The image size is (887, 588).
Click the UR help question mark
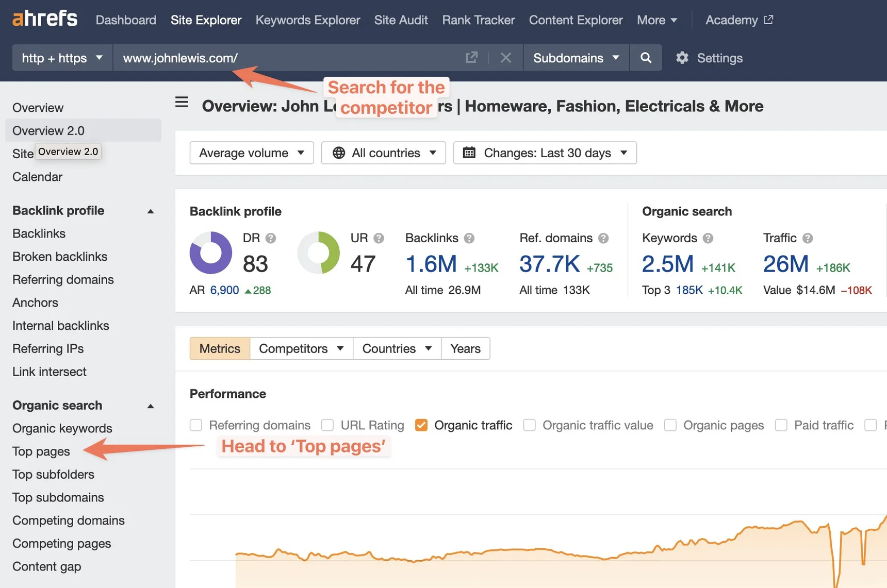click(x=379, y=238)
